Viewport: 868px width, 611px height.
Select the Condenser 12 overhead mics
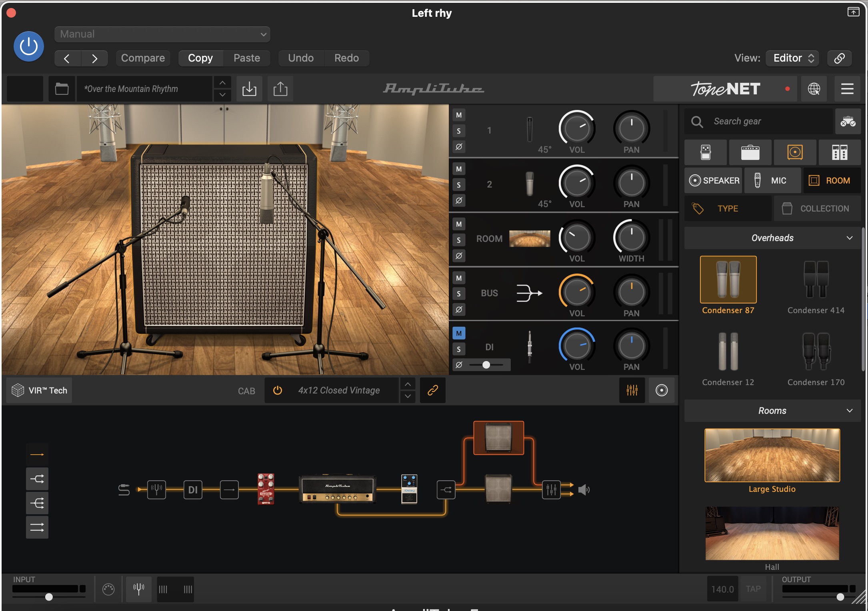coord(728,358)
